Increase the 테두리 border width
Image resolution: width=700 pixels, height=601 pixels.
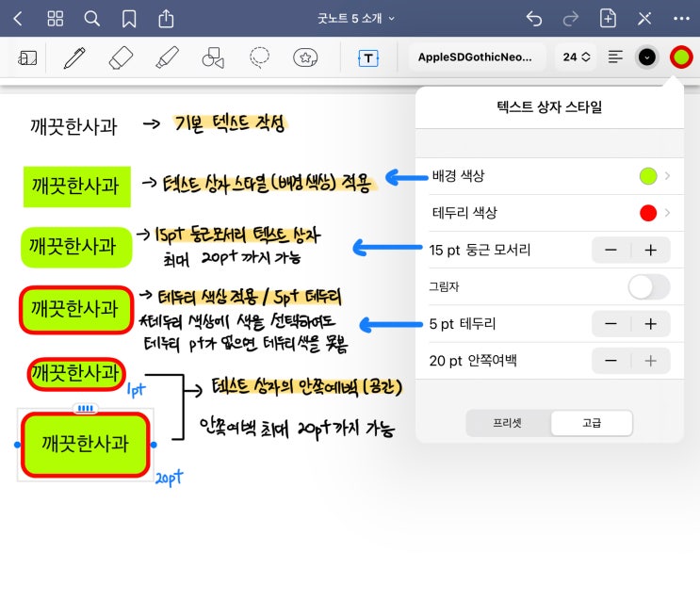click(651, 324)
